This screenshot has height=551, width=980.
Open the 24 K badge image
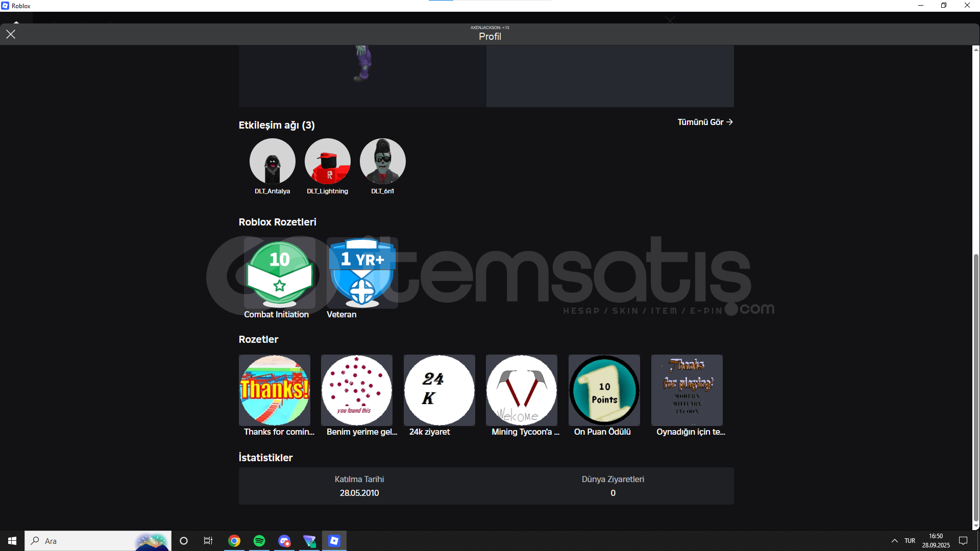(x=439, y=390)
